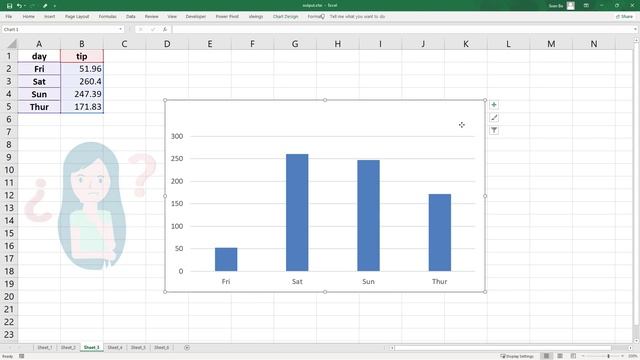Open the Format tab
The height and width of the screenshot is (360, 640).
313,16
